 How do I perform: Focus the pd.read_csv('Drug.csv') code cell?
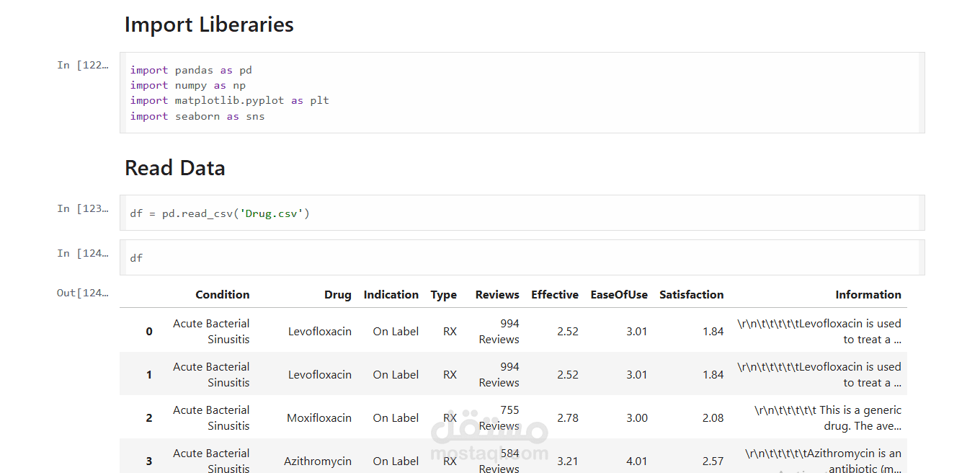point(522,213)
